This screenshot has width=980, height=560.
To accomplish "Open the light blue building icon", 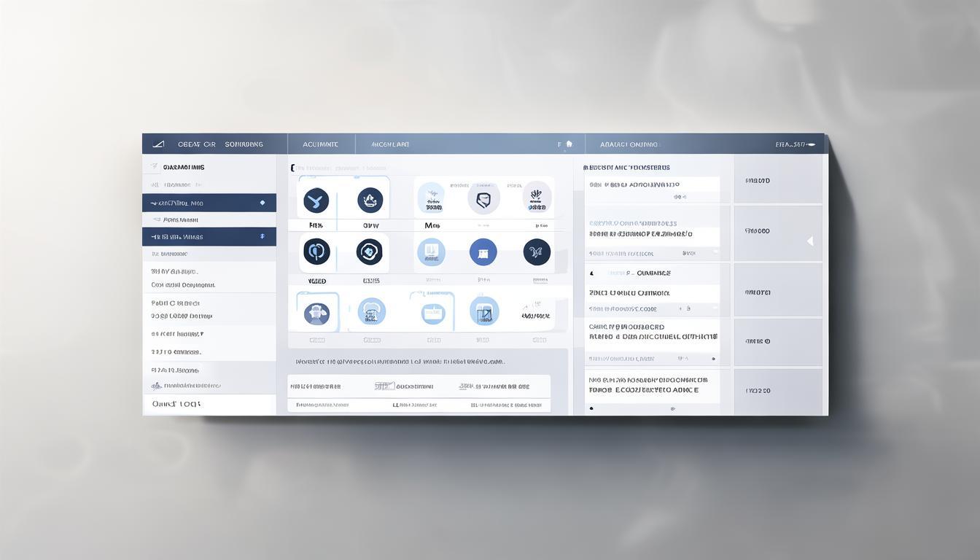I will coord(431,252).
